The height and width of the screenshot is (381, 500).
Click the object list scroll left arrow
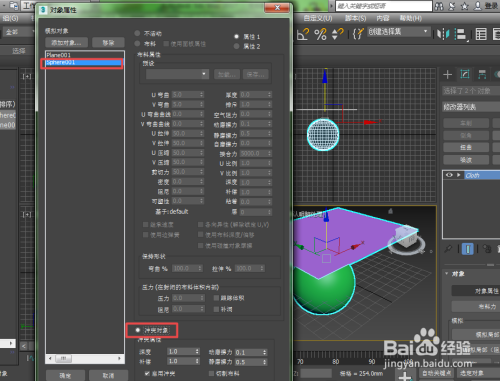(50, 358)
